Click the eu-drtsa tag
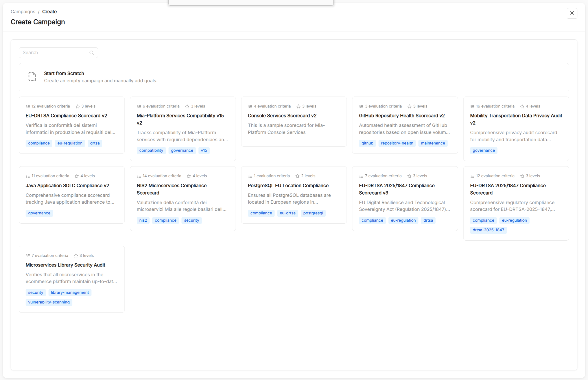Viewport: 588px width, 380px height. coord(288,213)
